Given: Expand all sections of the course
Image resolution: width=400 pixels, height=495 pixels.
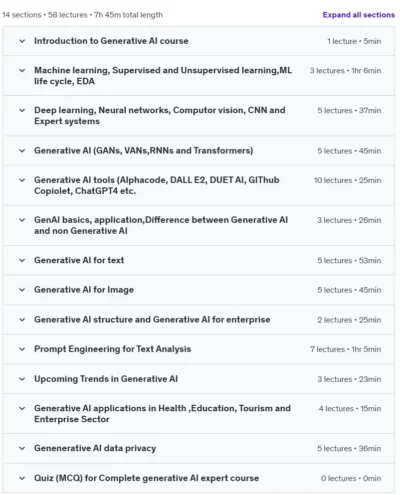Looking at the screenshot, I should pyautogui.click(x=358, y=15).
